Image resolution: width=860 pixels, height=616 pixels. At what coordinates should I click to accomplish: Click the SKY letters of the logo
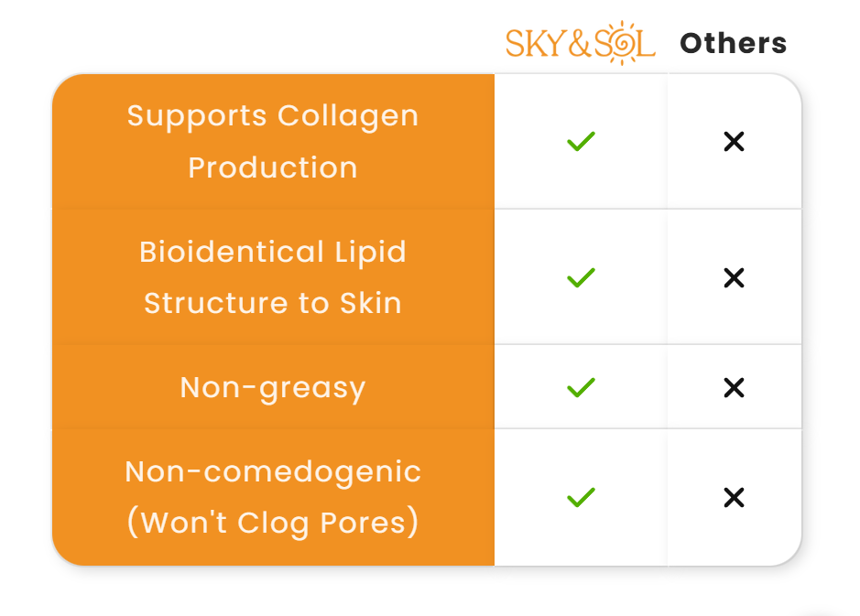coord(537,44)
